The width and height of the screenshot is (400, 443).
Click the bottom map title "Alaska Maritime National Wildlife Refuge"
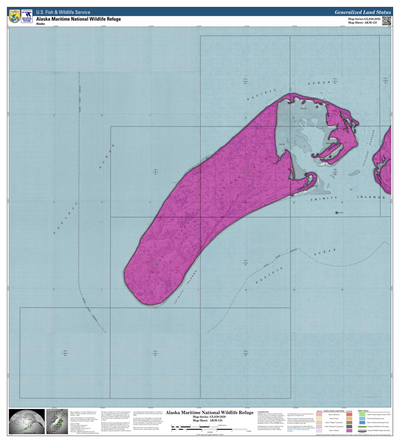210,413
